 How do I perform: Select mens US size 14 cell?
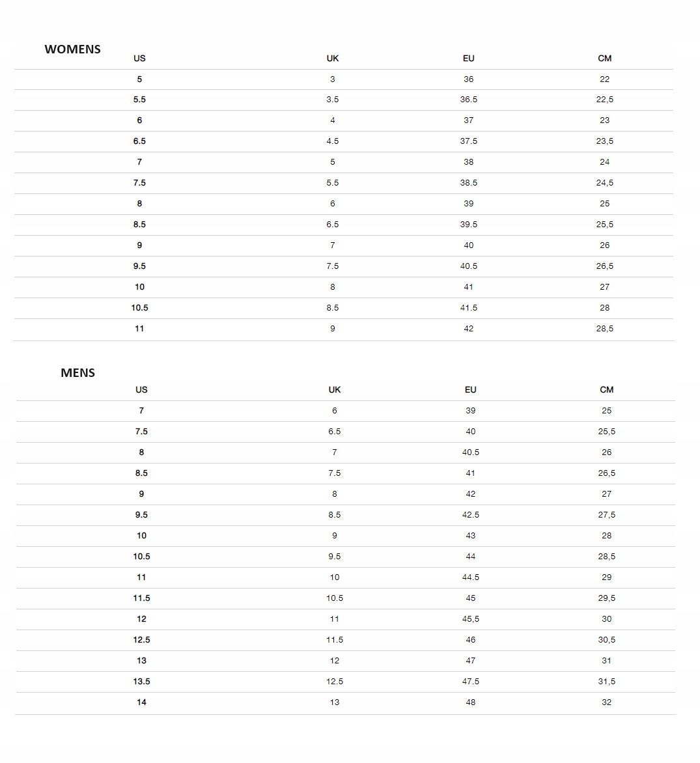point(141,702)
